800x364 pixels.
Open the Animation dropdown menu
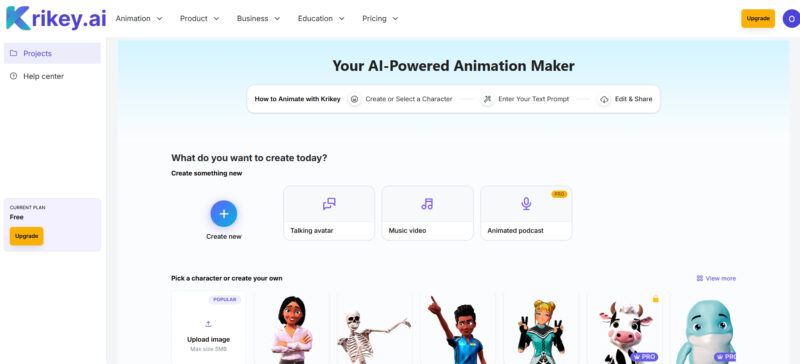pos(139,18)
